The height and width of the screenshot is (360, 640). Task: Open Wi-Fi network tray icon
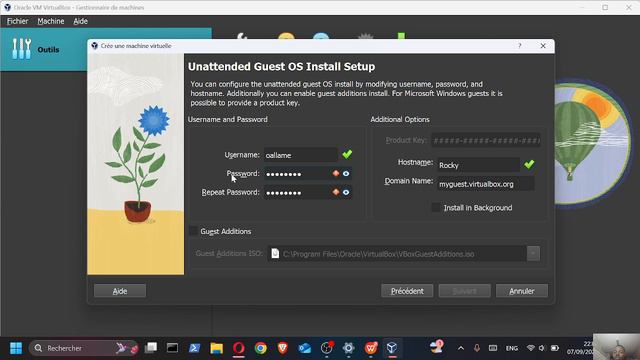pos(531,348)
